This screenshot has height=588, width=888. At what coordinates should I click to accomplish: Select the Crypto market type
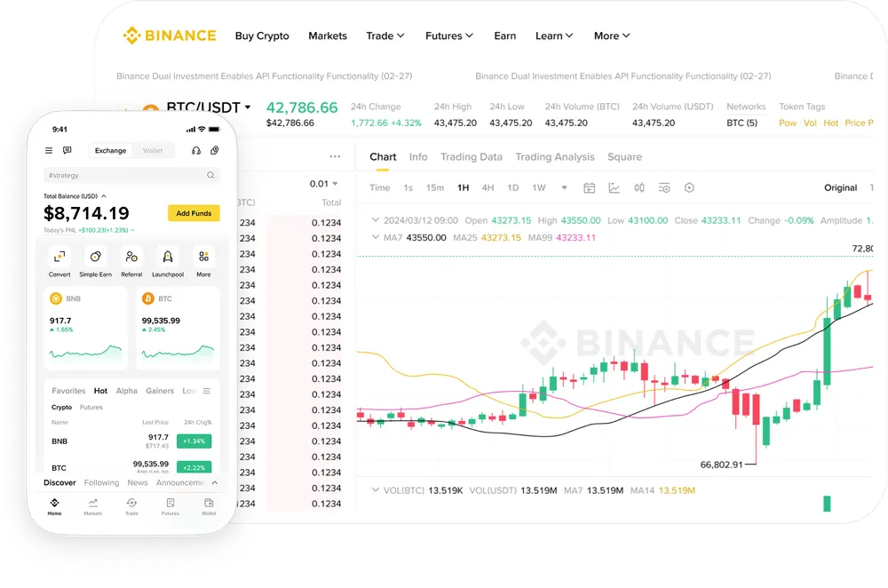[x=62, y=408]
